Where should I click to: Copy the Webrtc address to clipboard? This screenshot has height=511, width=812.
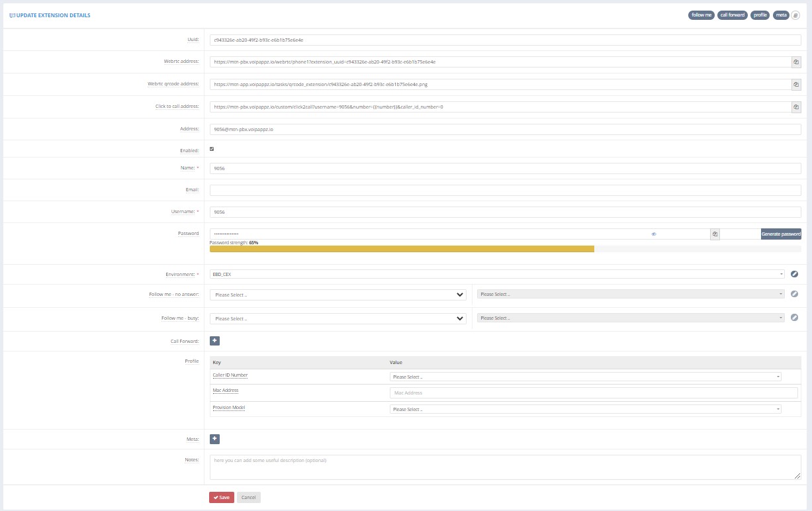[x=796, y=62]
